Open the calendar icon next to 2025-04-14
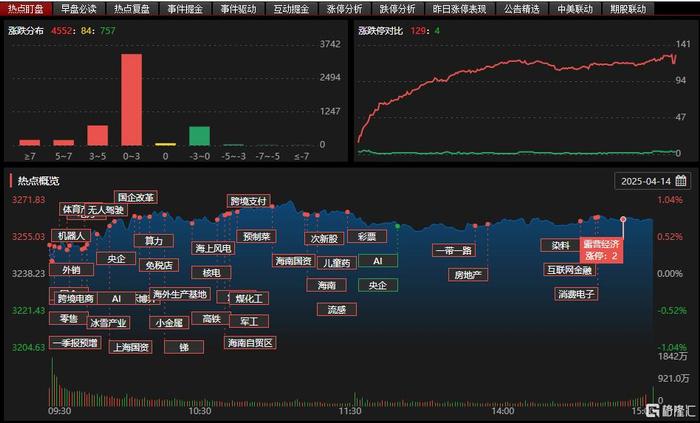 (681, 181)
